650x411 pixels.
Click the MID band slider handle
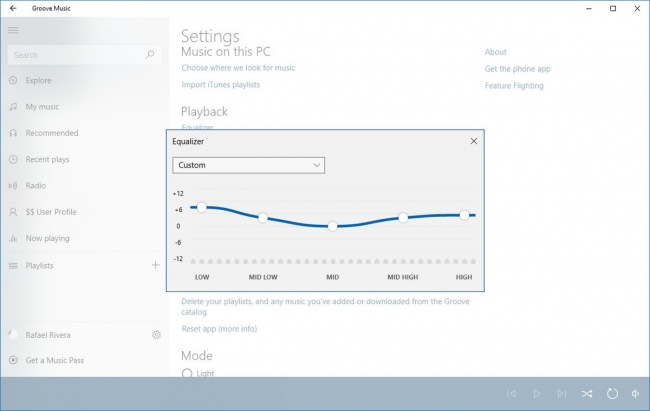coord(332,226)
